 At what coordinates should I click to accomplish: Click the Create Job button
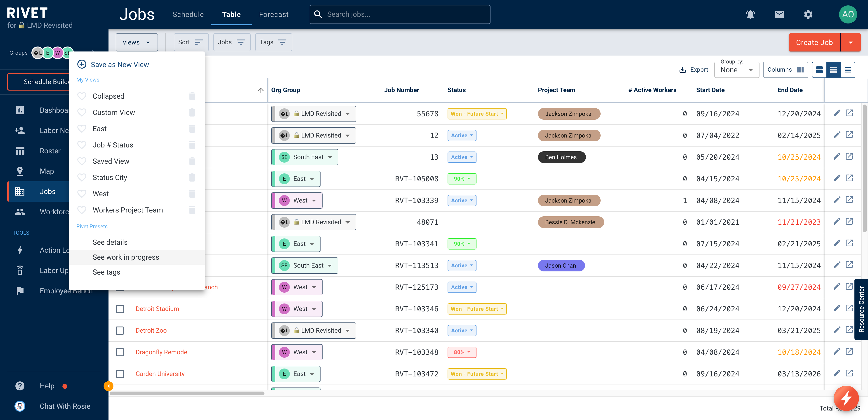pyautogui.click(x=814, y=42)
